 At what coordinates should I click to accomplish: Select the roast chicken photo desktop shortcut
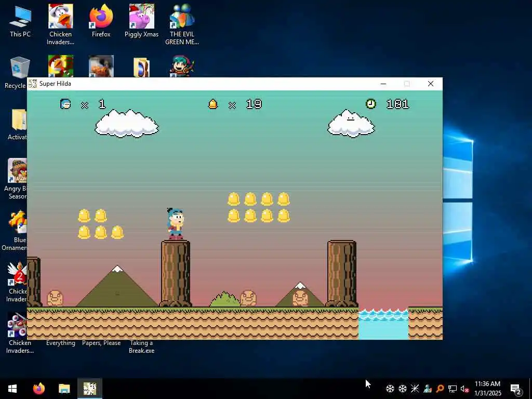pyautogui.click(x=101, y=66)
